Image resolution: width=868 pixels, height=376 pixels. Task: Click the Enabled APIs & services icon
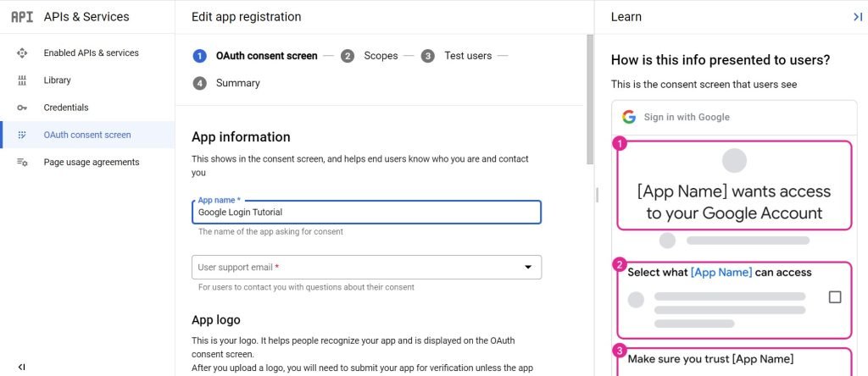point(22,53)
